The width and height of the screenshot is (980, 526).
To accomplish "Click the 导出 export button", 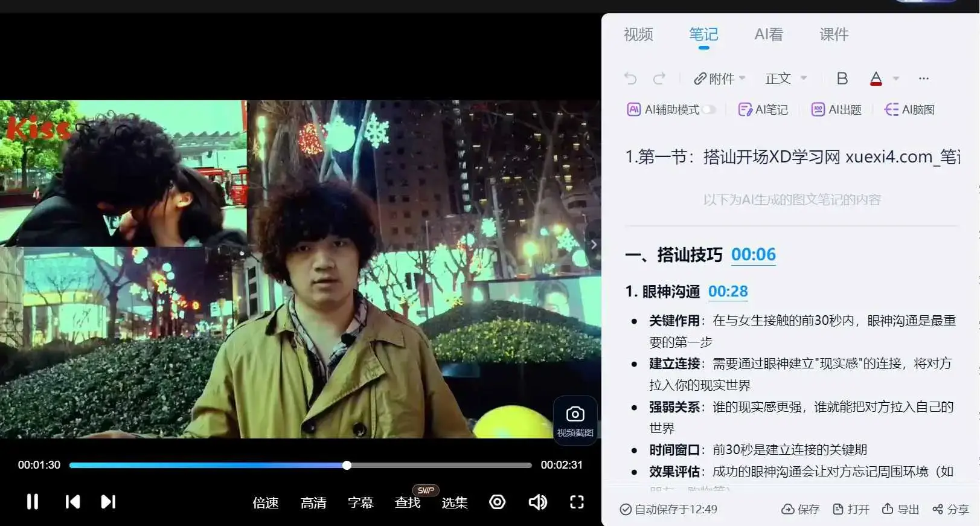I will click(901, 509).
